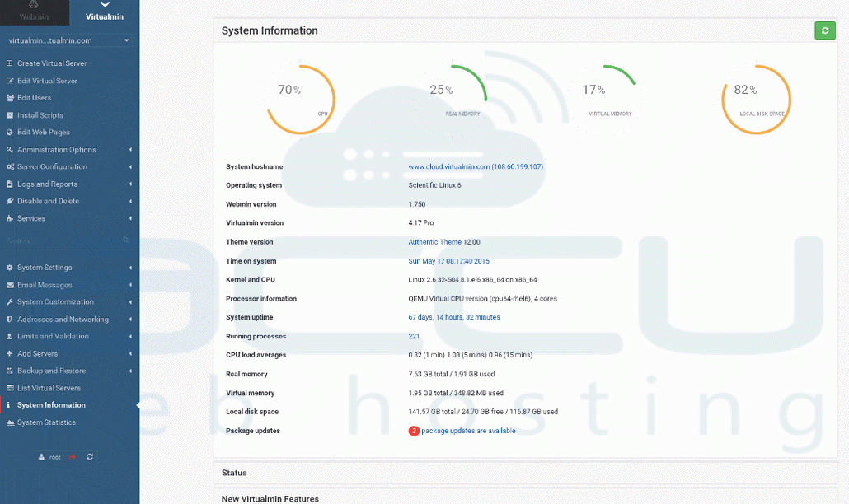The height and width of the screenshot is (504, 849).
Task: Click the Linux 2.6.32 kernel value
Action: (472, 280)
